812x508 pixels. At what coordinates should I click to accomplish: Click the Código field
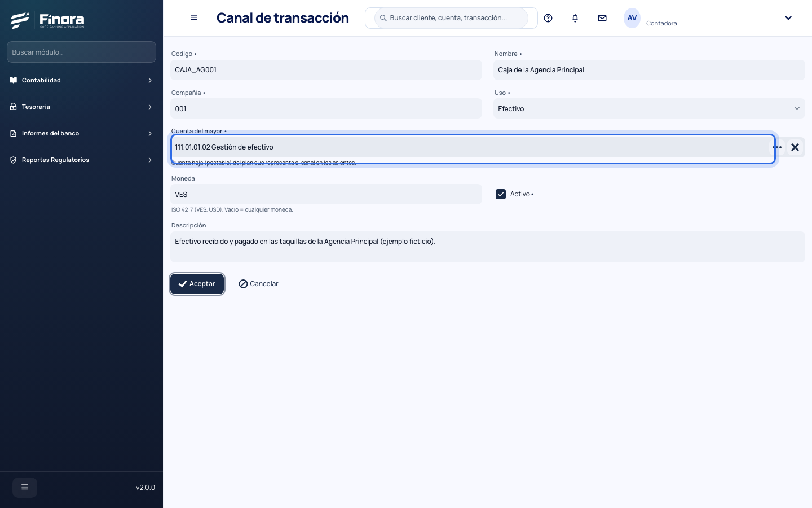click(x=326, y=70)
